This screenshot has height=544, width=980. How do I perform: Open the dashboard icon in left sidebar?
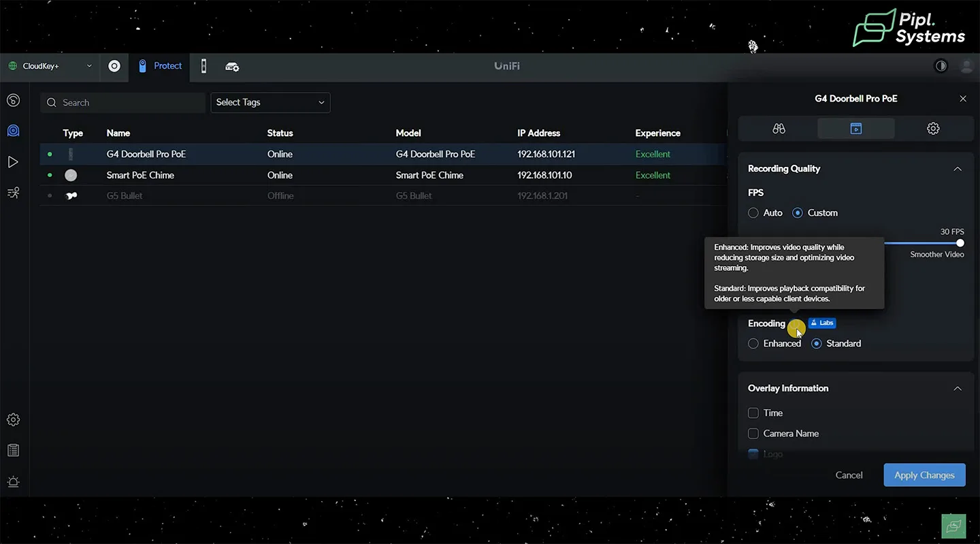tap(13, 101)
